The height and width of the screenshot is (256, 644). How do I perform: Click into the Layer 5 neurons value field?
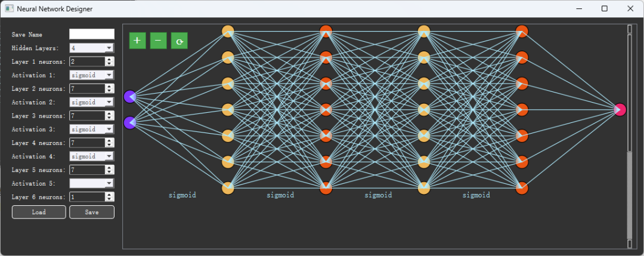pyautogui.click(x=88, y=169)
